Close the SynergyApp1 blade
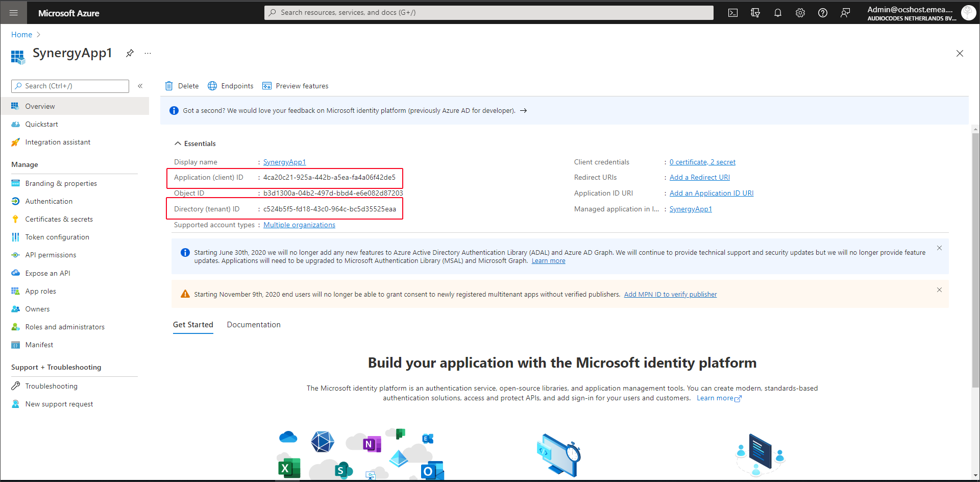Viewport: 980px width, 482px height. click(960, 54)
